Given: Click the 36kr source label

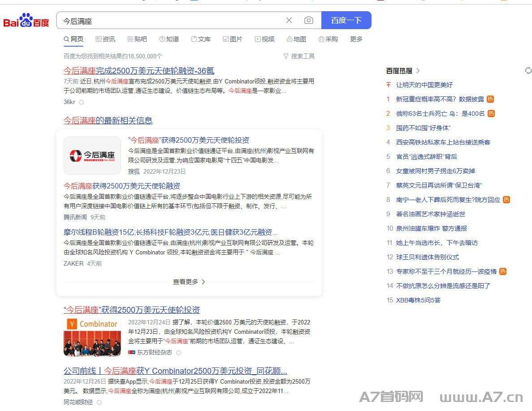Looking at the screenshot, I should click(x=69, y=102).
